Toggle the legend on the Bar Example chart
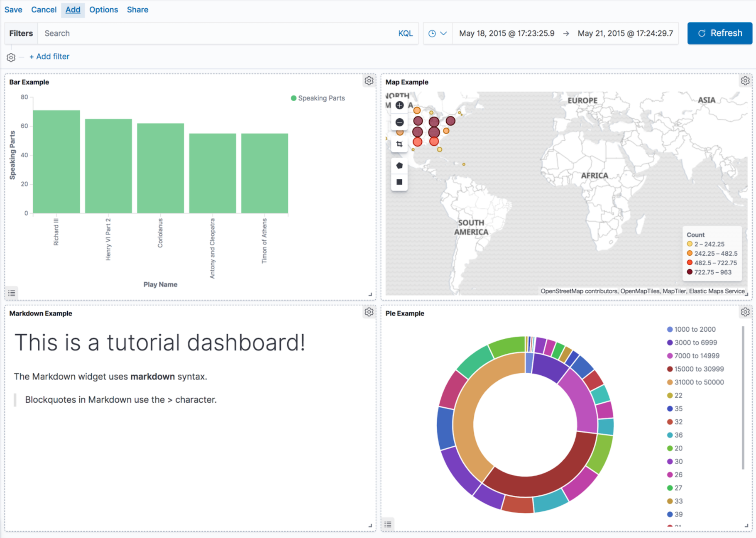Viewport: 756px width, 538px height. click(11, 293)
